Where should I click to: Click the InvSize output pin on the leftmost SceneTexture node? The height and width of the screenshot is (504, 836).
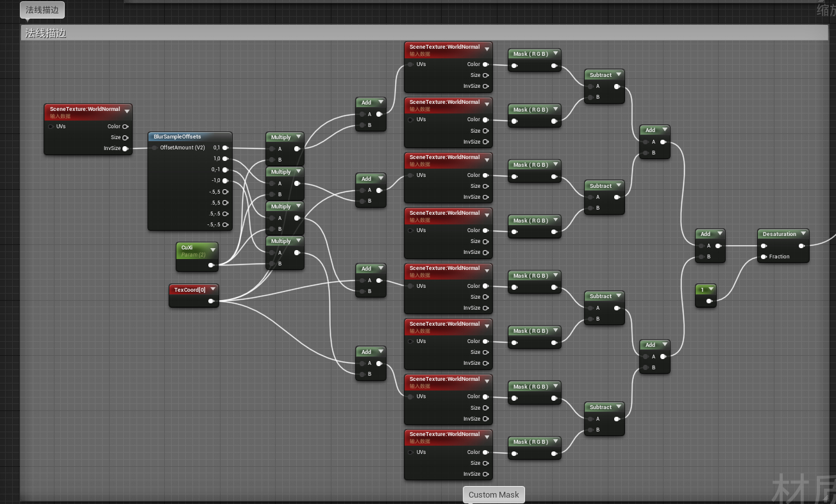pos(126,149)
